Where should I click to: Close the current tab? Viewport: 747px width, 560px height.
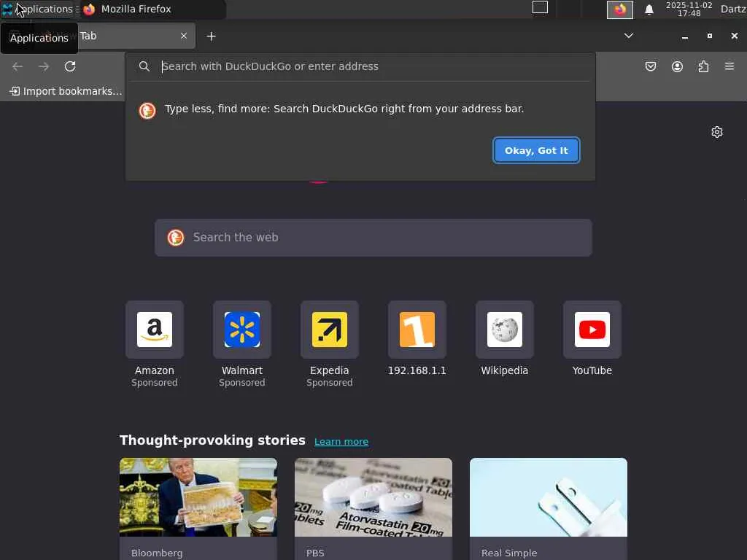184,36
